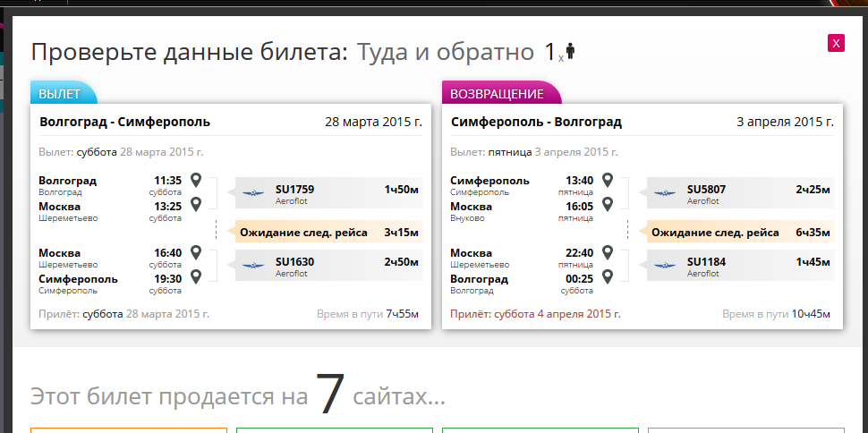
Task: Close the ticket details popup with X
Action: pos(836,43)
